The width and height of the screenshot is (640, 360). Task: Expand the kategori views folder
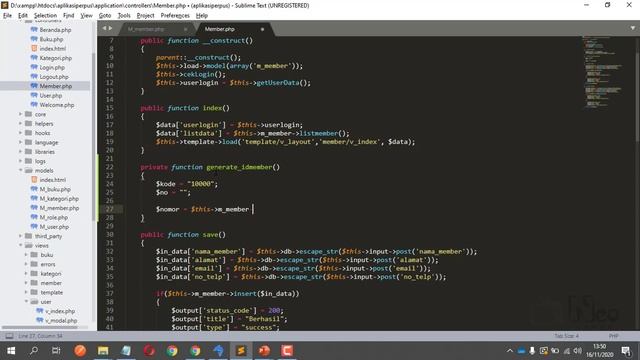pyautogui.click(x=26, y=274)
